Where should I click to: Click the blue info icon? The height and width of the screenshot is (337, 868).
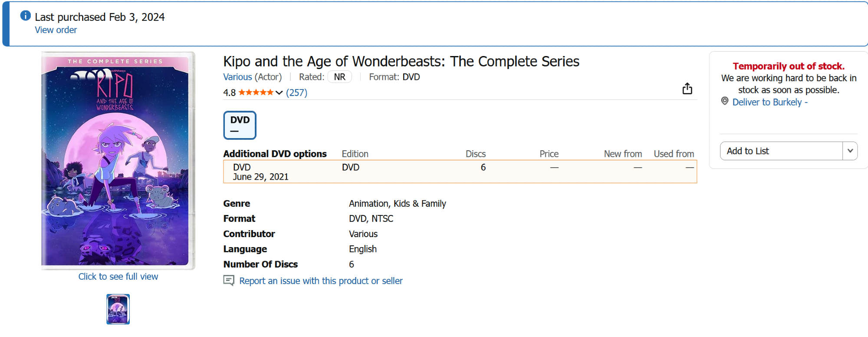[26, 16]
